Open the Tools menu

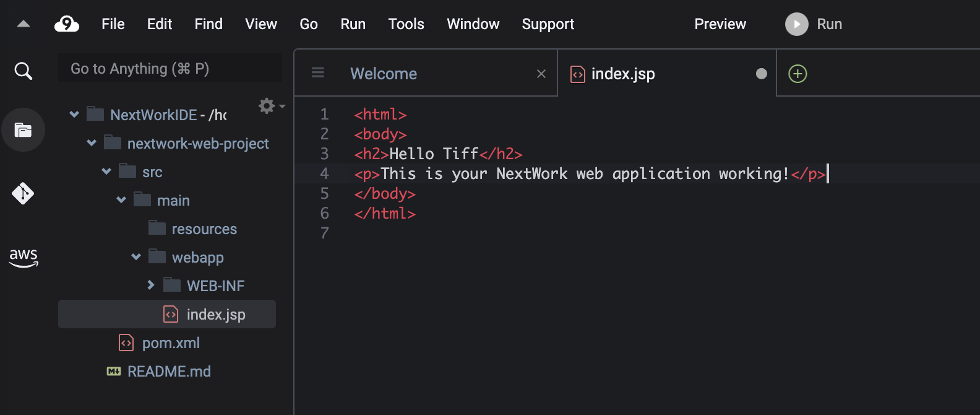tap(406, 24)
